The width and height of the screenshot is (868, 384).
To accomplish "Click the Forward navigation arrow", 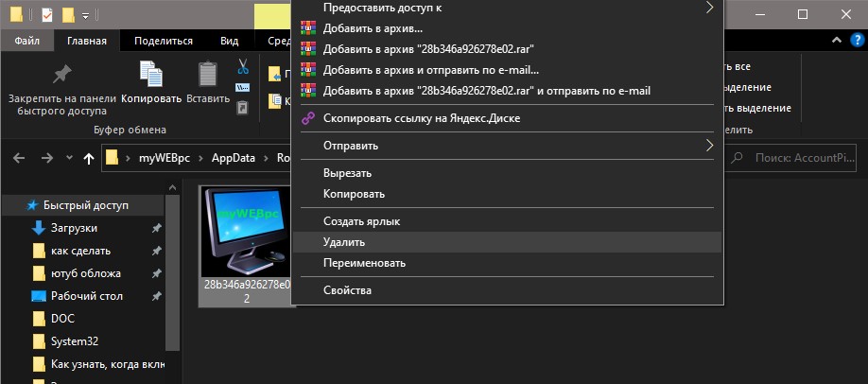I will tap(47, 158).
